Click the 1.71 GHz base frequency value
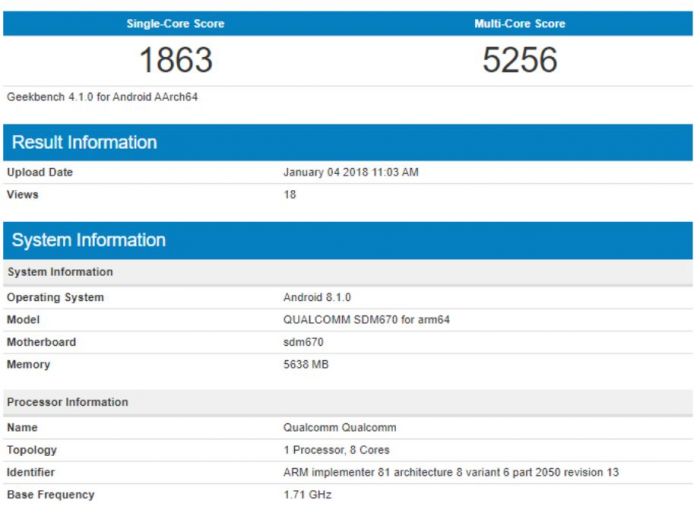This screenshot has height=532, width=700. pyautogui.click(x=307, y=494)
